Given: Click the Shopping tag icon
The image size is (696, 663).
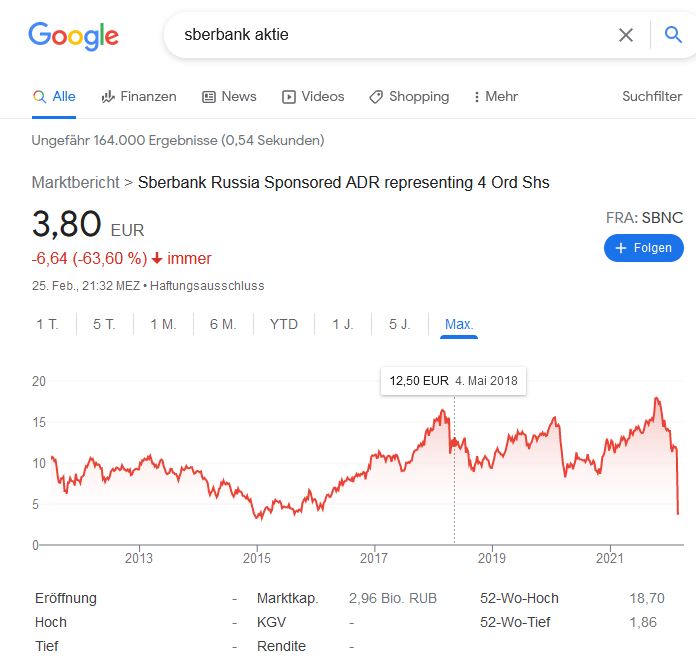Looking at the screenshot, I should (x=376, y=97).
